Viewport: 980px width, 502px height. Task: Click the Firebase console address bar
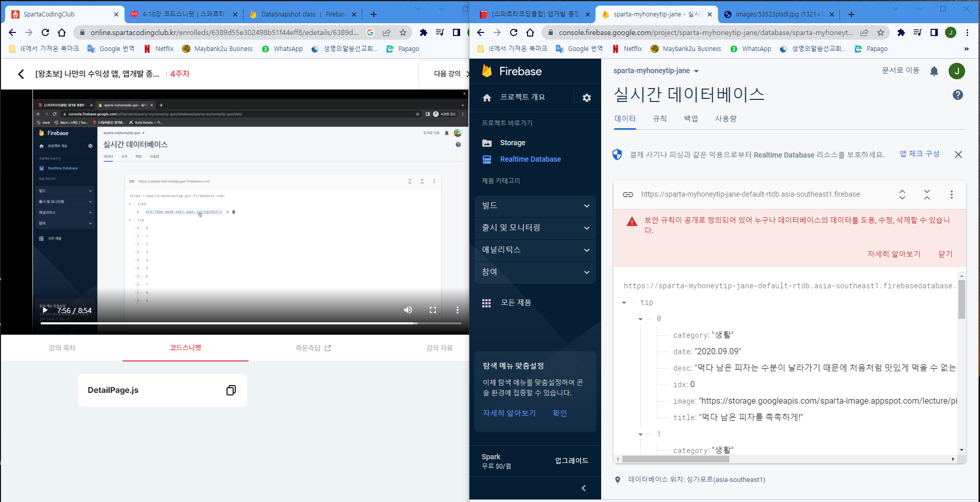[705, 32]
